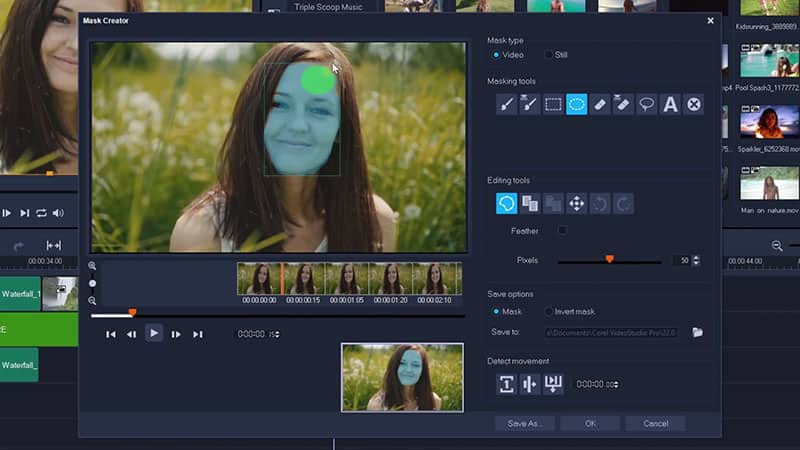Enable the Feather checkbox

tap(562, 231)
